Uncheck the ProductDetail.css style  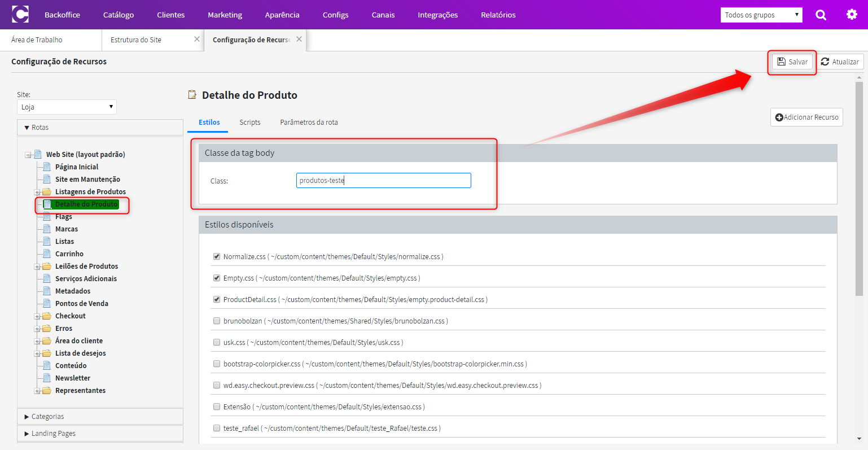(x=217, y=299)
